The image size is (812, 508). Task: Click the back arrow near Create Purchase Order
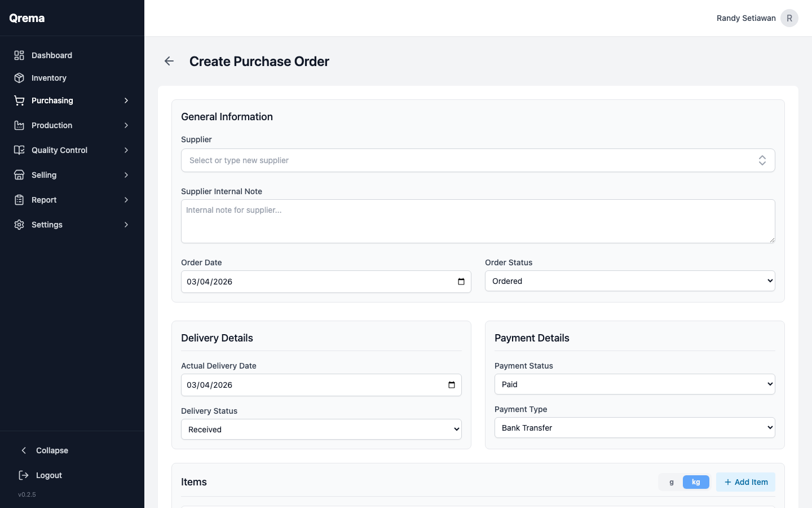click(x=169, y=61)
